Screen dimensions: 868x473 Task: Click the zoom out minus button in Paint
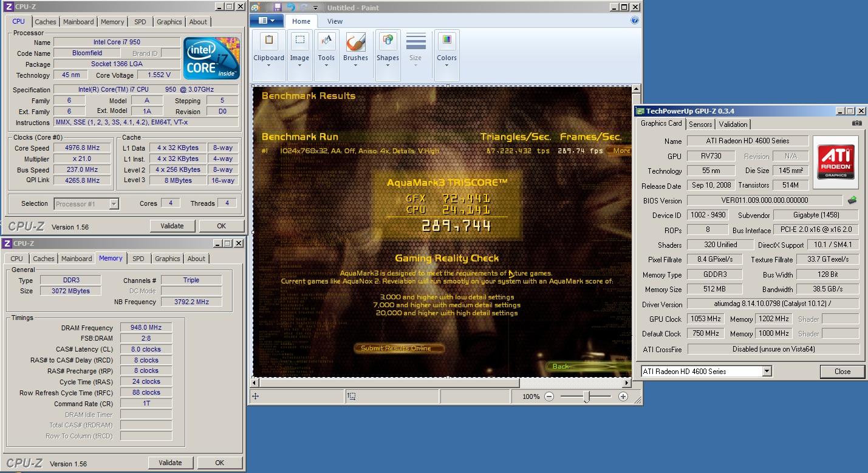click(x=548, y=396)
